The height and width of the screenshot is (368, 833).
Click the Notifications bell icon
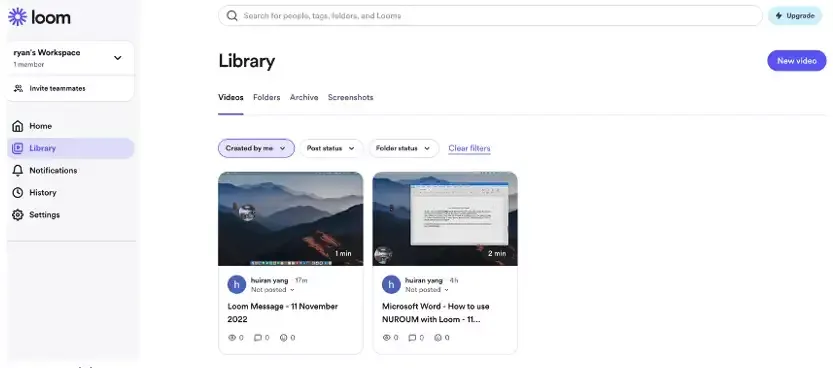[18, 170]
